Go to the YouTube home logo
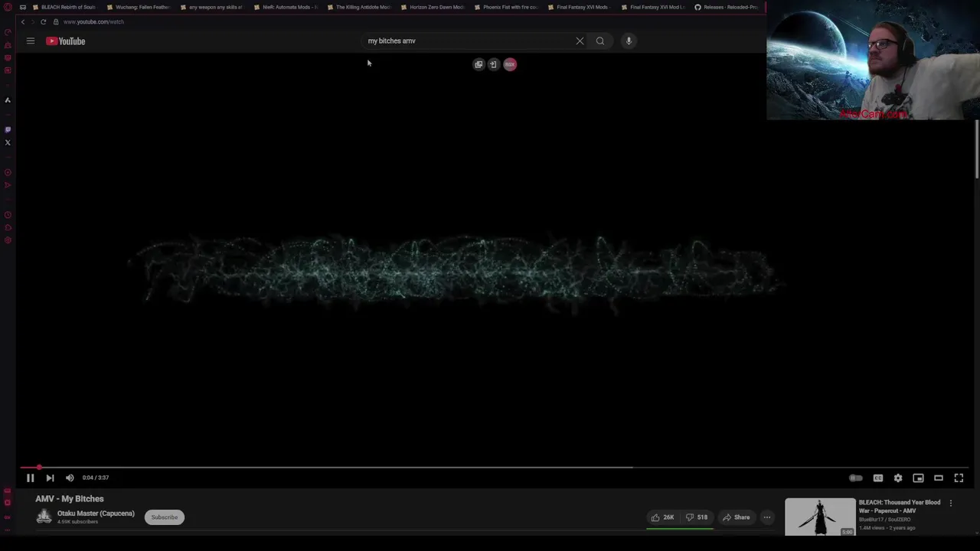Viewport: 980px width, 551px height. [66, 41]
